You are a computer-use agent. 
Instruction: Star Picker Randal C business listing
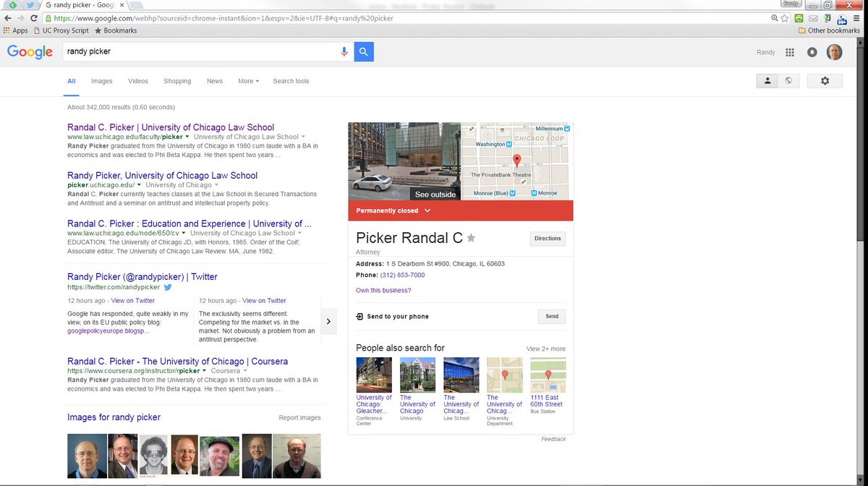coord(471,238)
